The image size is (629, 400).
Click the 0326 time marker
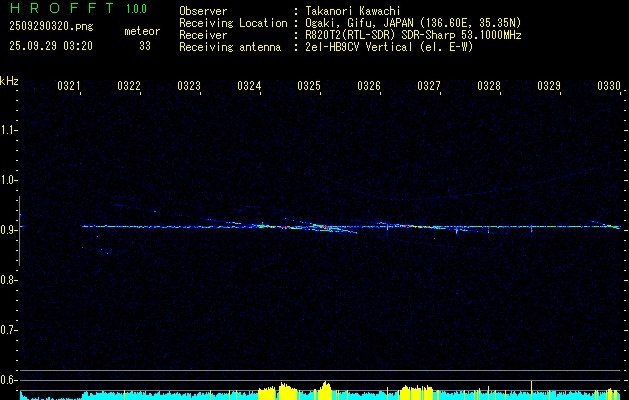[369, 86]
